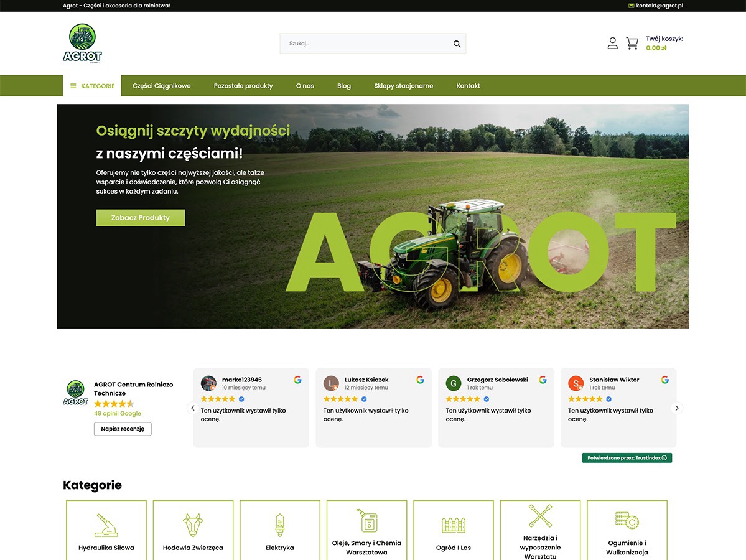Click the Grzegorz Sobolewski reviewer name

click(x=498, y=380)
